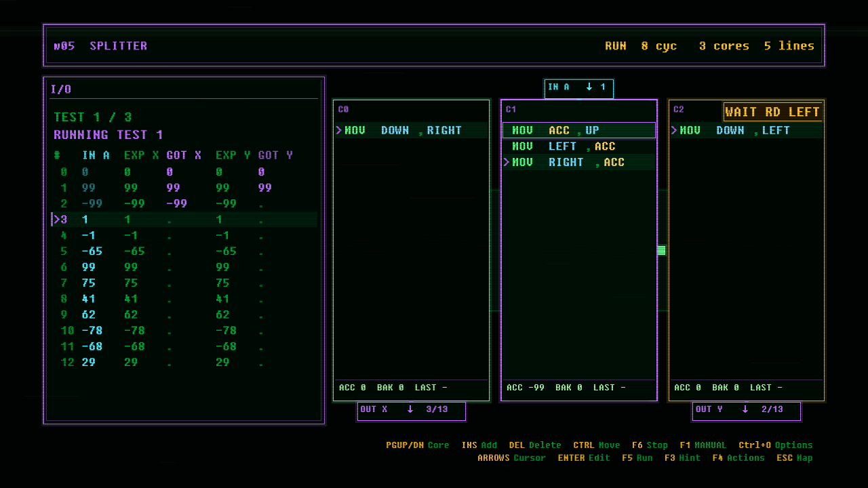Click the C0 core label

343,110
